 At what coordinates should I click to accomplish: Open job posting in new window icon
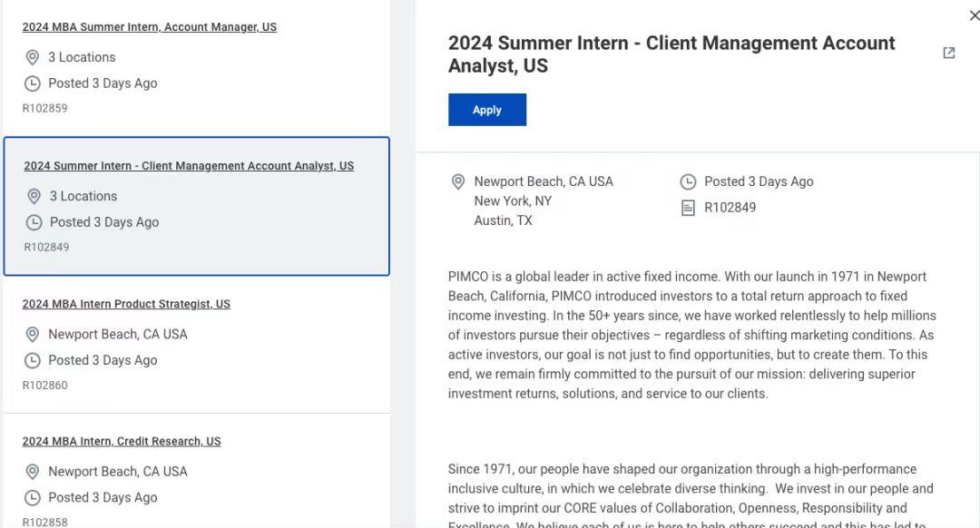point(949,54)
